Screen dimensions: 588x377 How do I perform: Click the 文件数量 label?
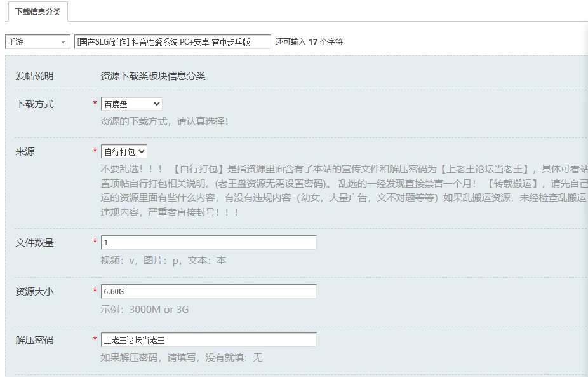(34, 243)
